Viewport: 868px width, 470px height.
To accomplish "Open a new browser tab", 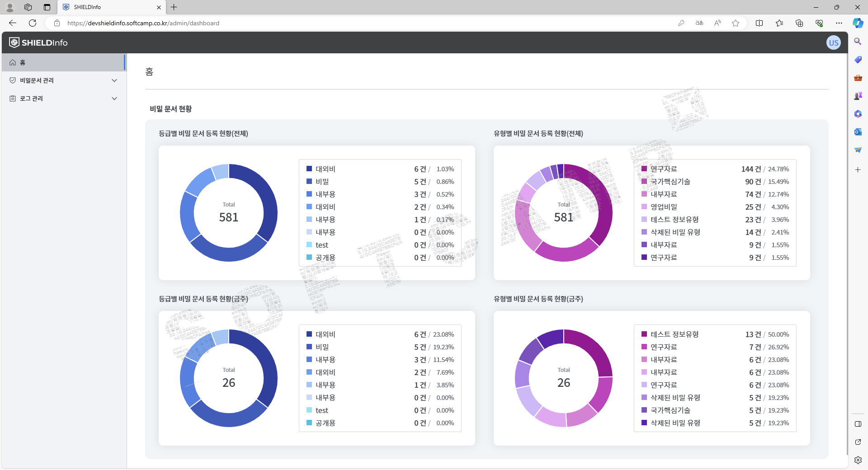I will 174,7.
